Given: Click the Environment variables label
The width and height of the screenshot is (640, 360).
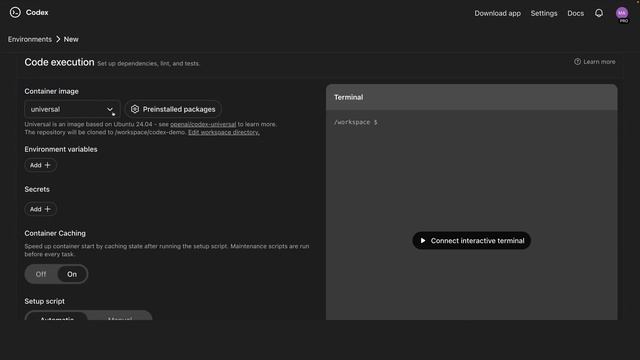Looking at the screenshot, I should 61,149.
